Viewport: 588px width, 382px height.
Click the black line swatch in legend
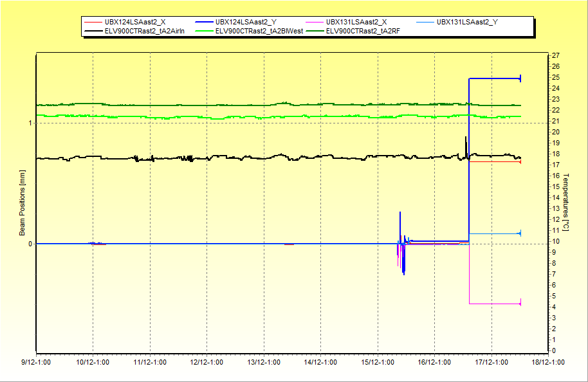tap(93, 30)
